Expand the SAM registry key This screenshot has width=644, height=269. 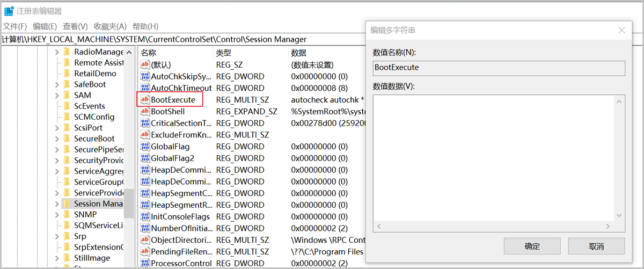tap(57, 95)
